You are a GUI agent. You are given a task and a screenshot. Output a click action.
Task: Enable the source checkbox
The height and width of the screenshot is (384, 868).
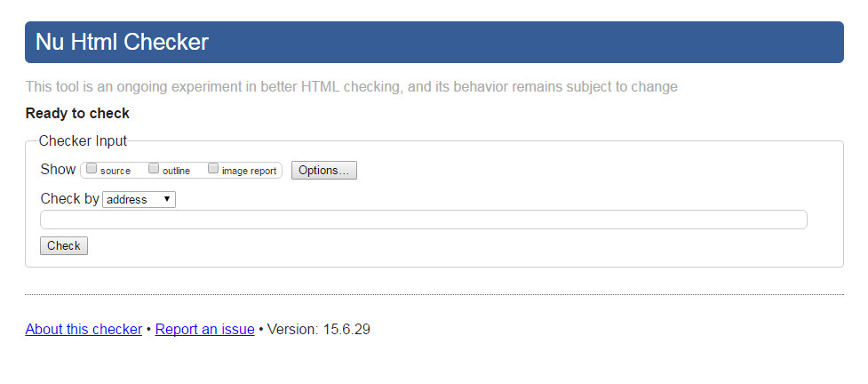tap(92, 169)
